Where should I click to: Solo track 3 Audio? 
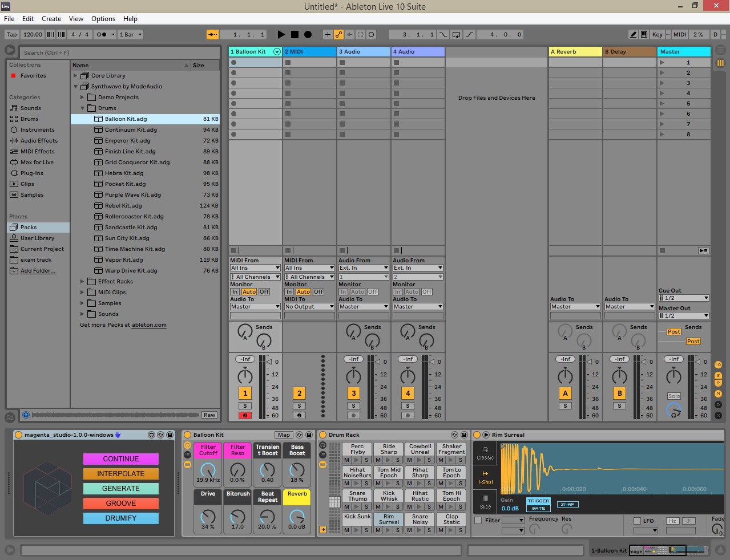pyautogui.click(x=354, y=406)
